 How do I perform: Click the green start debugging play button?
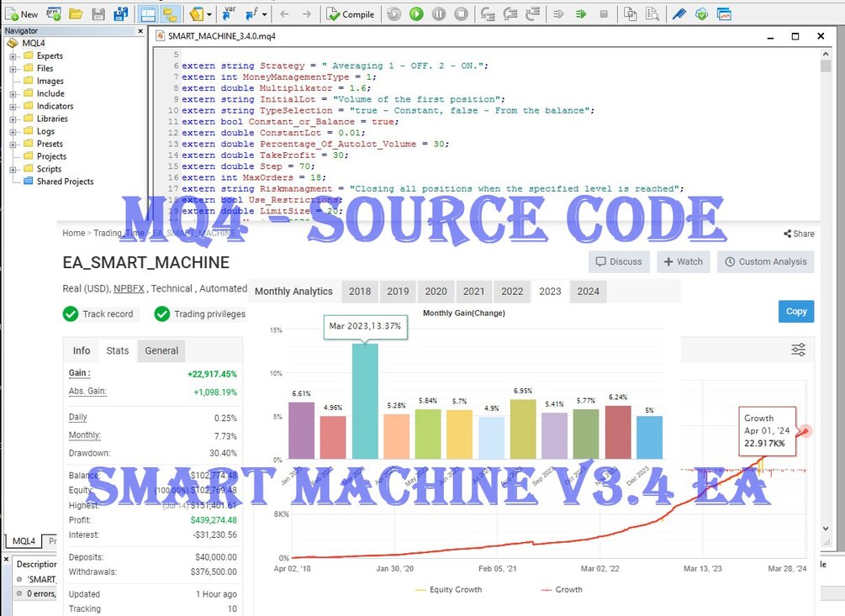[416, 14]
